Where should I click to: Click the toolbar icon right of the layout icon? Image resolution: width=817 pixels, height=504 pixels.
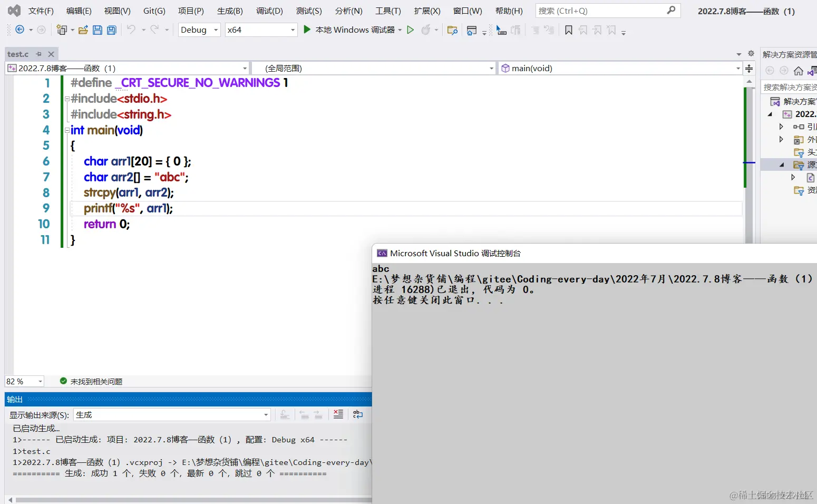501,30
